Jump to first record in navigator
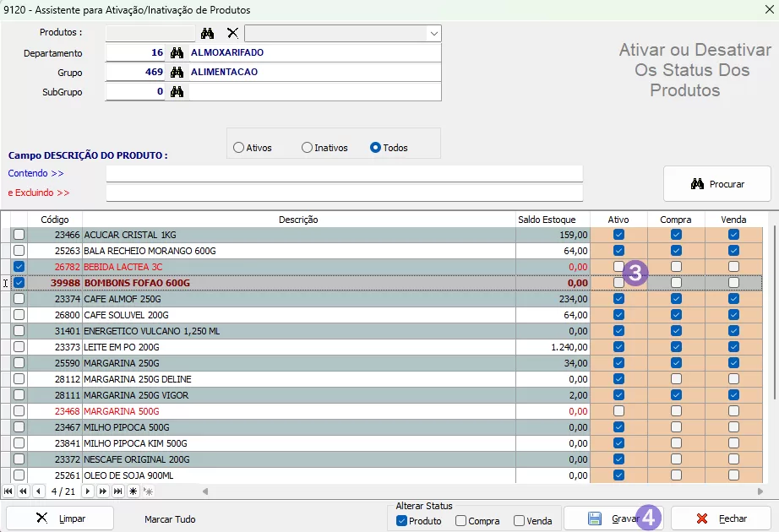 point(8,491)
